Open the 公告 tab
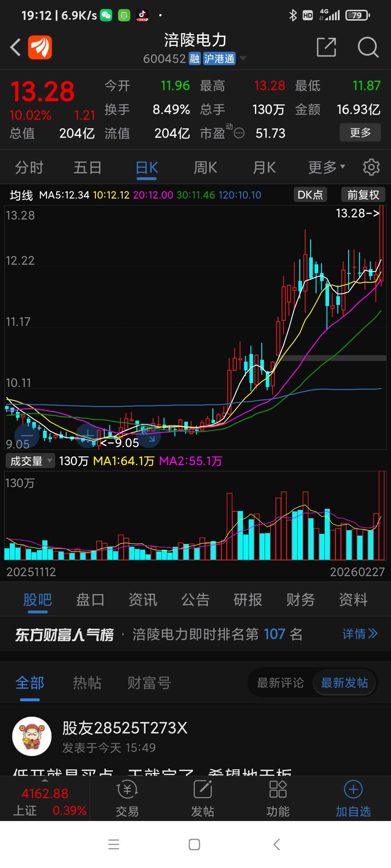 pyautogui.click(x=195, y=600)
